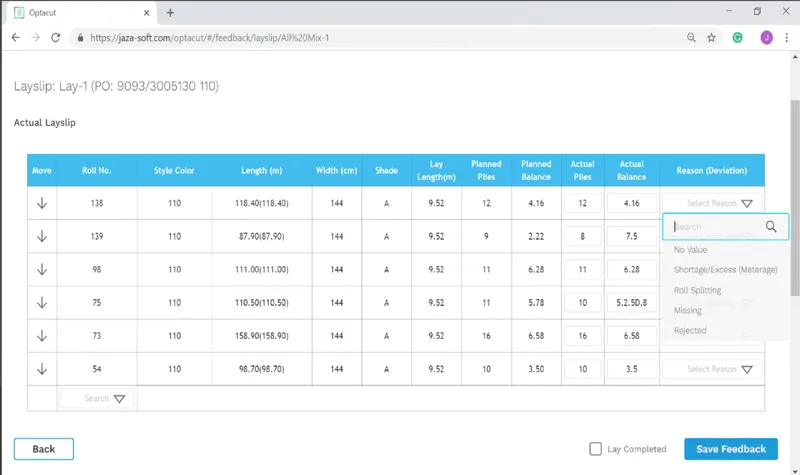Edit Actual Plies field for roll 73

pos(583,336)
